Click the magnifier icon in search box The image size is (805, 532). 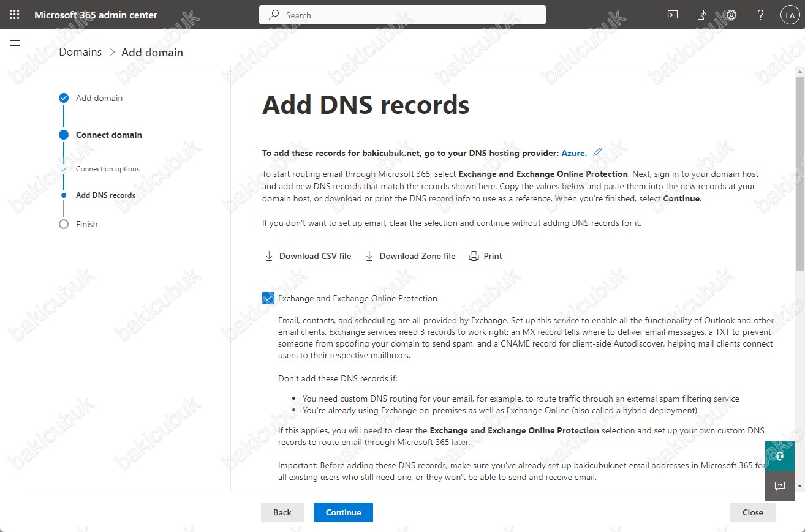(274, 15)
